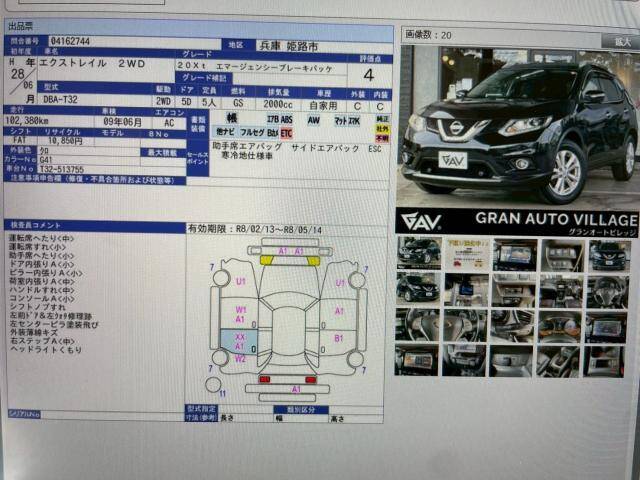Click the 検査員コメント section header
The width and height of the screenshot is (640, 480).
(x=40, y=228)
